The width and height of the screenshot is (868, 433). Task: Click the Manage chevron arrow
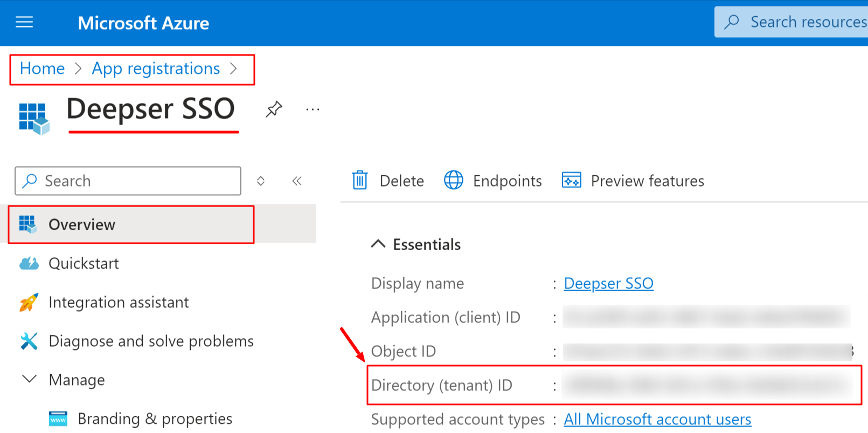[x=29, y=379]
